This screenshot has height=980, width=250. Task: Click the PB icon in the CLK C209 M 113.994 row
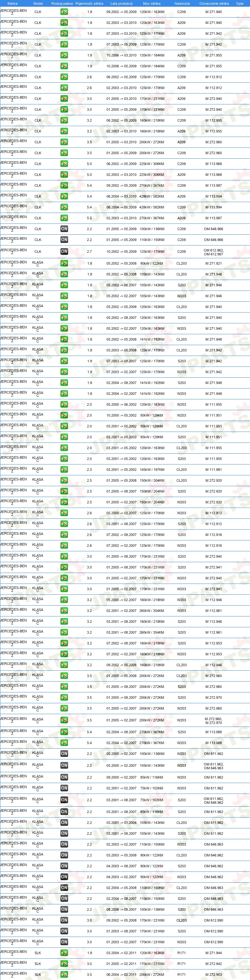click(64, 207)
